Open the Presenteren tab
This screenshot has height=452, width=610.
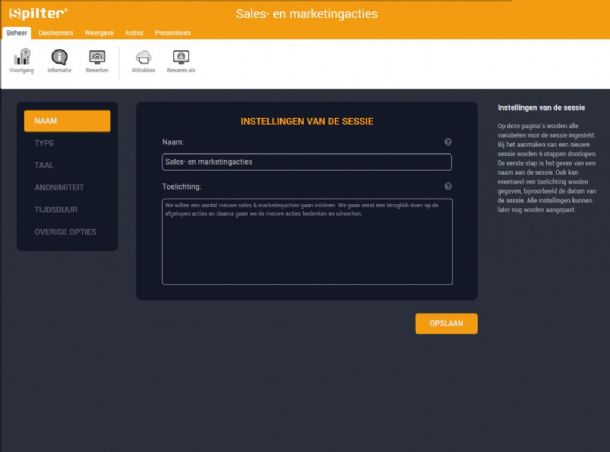pos(172,33)
